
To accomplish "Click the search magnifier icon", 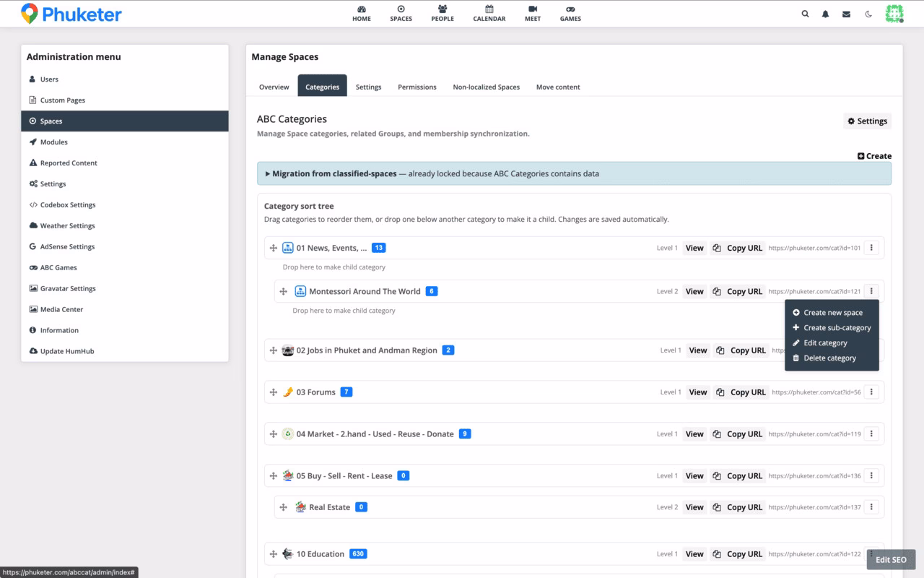I will point(806,14).
